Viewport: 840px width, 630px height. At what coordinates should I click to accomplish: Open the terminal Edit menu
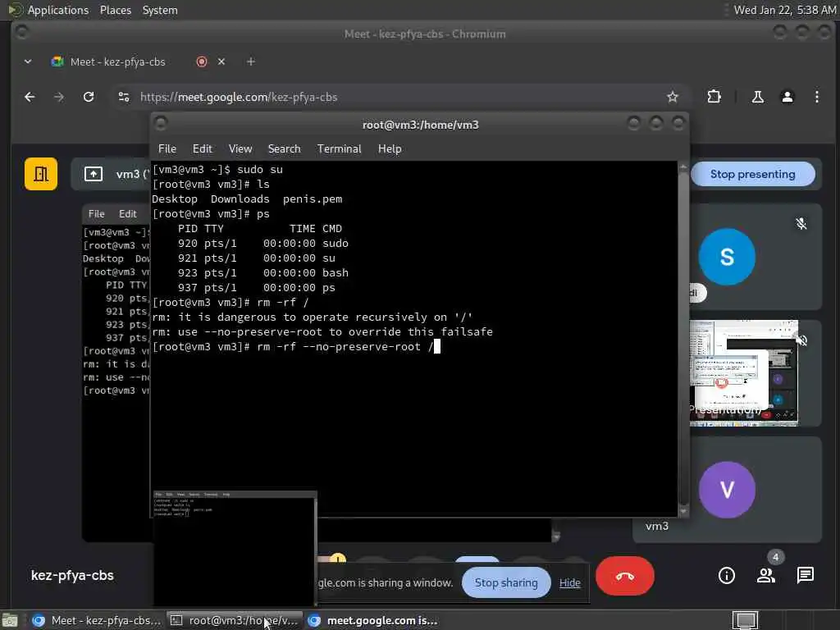click(202, 149)
